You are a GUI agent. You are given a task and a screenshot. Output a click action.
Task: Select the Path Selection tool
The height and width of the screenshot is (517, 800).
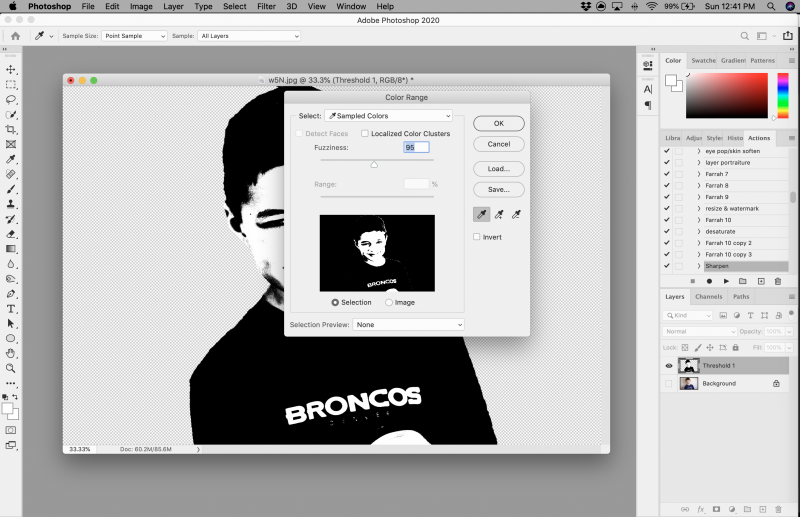pos(11,324)
